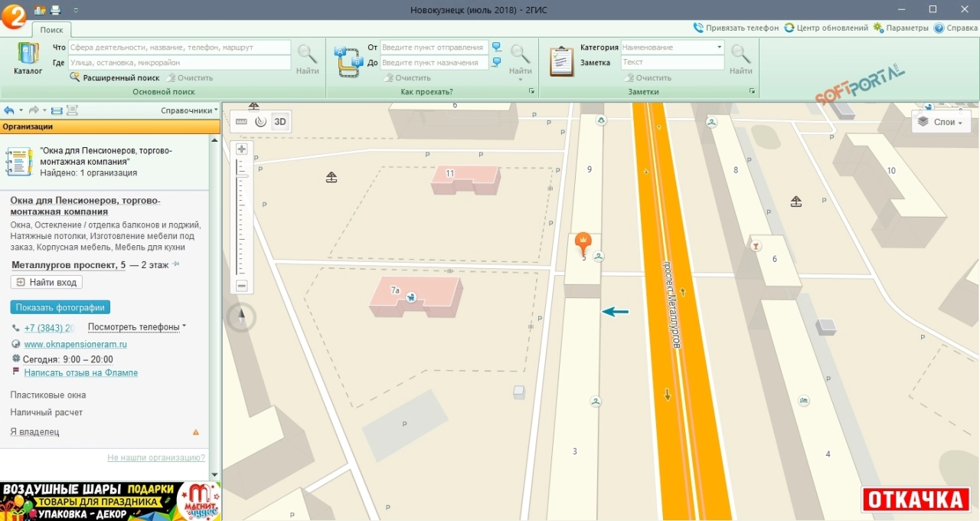
Task: Open the back history dropdown arrow
Action: point(21,110)
